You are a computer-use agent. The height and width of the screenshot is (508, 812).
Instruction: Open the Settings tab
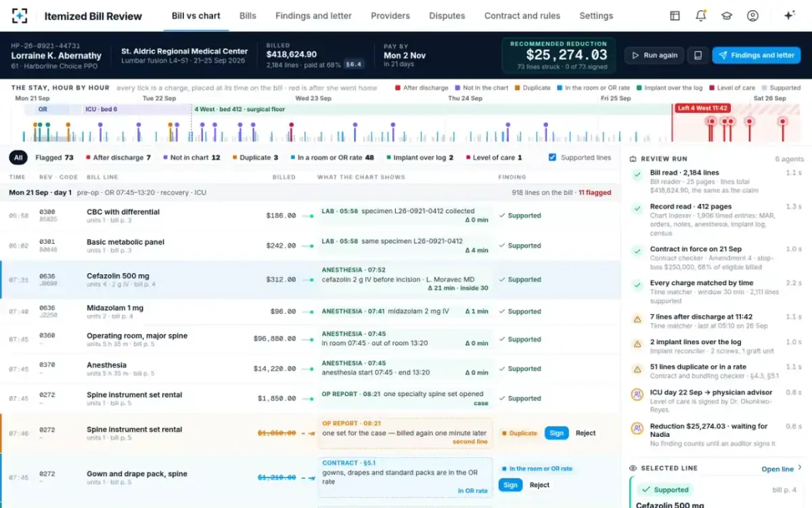[x=596, y=16]
